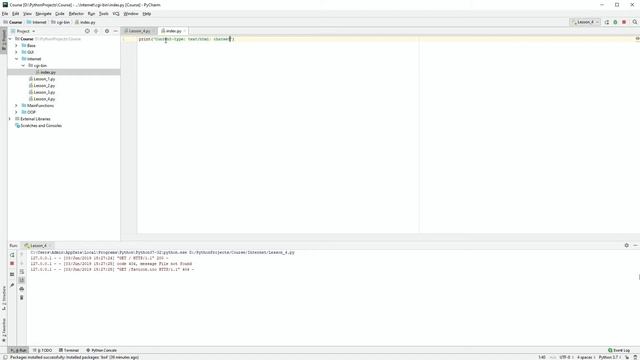The height and width of the screenshot is (360, 640).
Task: Click the Python interpreter status bar widget
Action: tap(609, 357)
